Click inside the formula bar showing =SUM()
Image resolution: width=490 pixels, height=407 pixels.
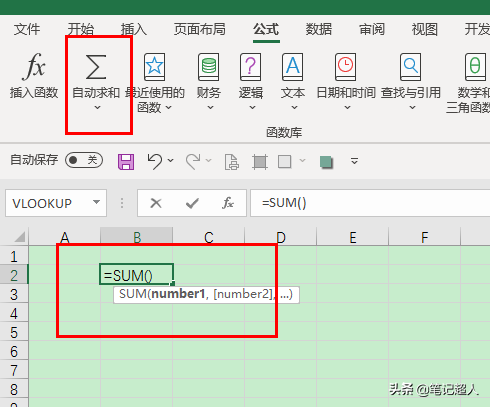coord(370,203)
